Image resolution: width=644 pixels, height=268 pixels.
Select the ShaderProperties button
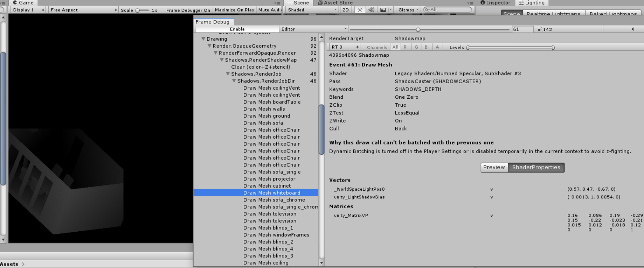click(x=536, y=168)
